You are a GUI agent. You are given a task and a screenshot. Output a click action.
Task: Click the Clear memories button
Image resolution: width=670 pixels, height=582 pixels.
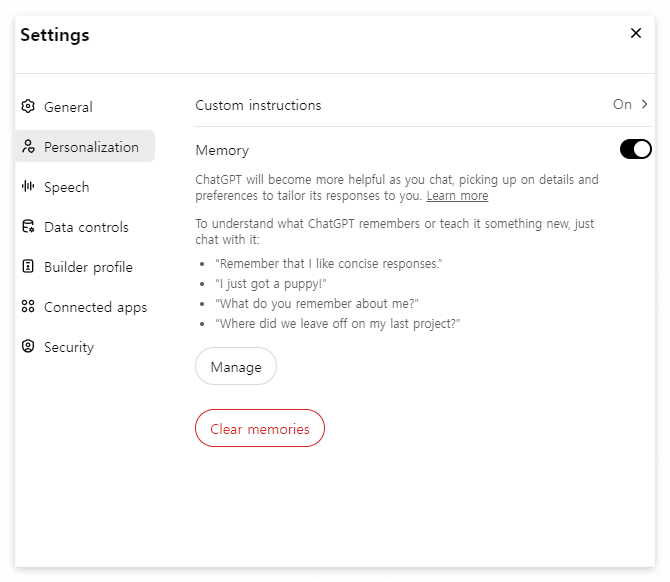[260, 428]
